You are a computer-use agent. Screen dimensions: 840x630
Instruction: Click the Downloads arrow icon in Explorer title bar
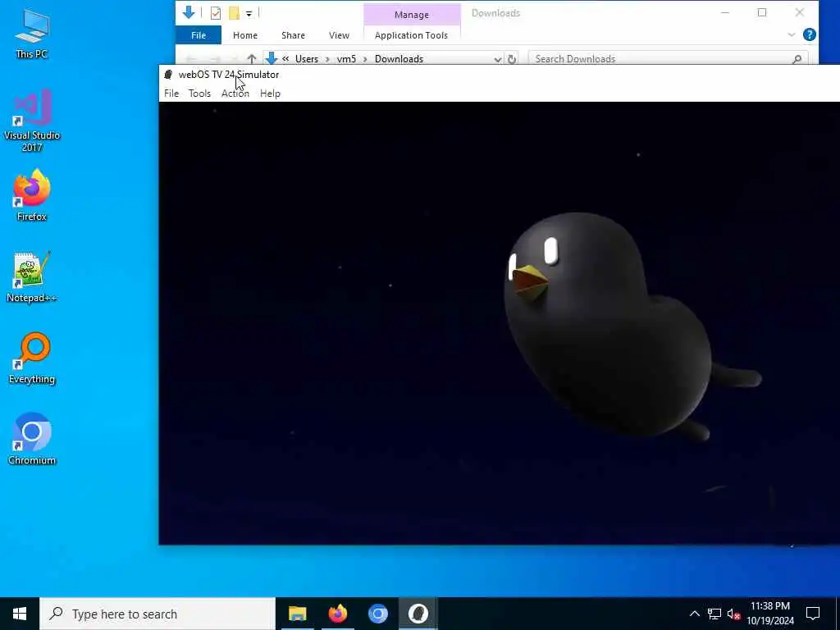(x=189, y=12)
